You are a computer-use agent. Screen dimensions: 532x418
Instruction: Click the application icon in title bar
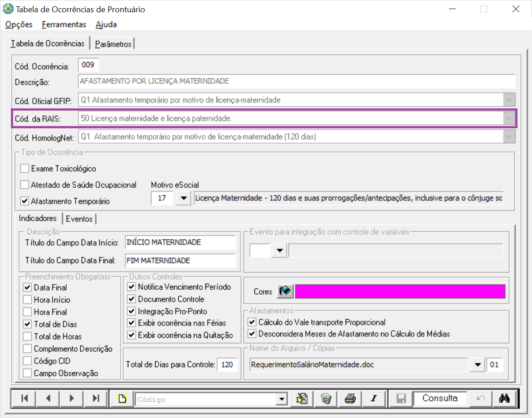[8, 9]
